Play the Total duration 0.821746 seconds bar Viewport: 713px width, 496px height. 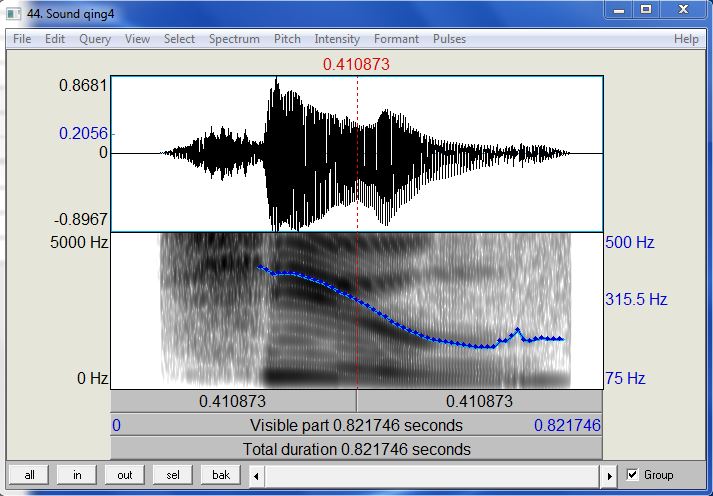click(356, 450)
